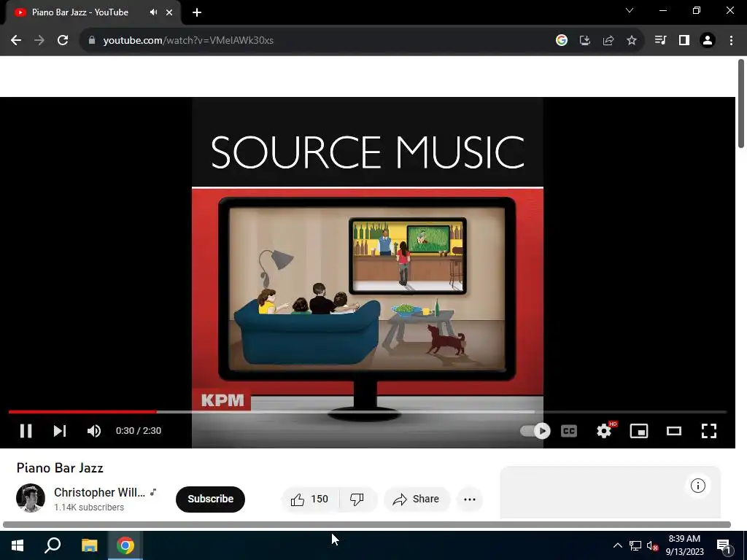Open media controls in Chrome toolbar
The image size is (747, 560).
pos(660,41)
